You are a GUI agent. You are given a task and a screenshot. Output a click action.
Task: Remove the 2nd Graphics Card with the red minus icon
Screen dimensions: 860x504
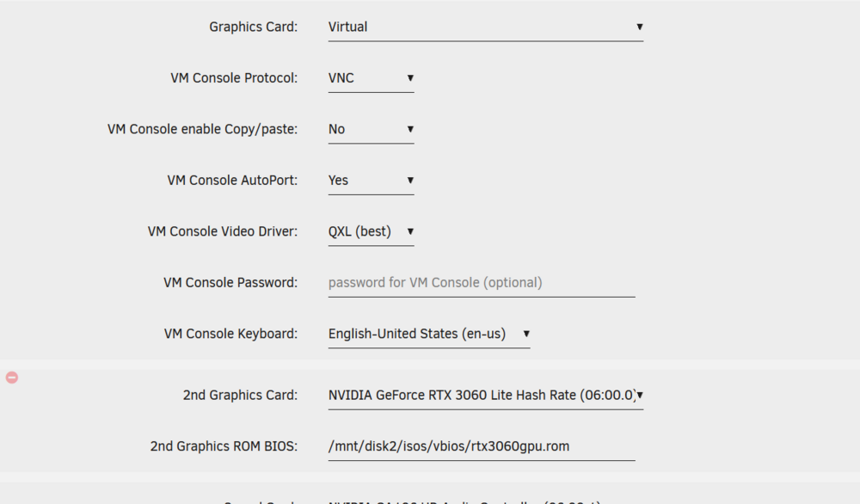pos(12,378)
